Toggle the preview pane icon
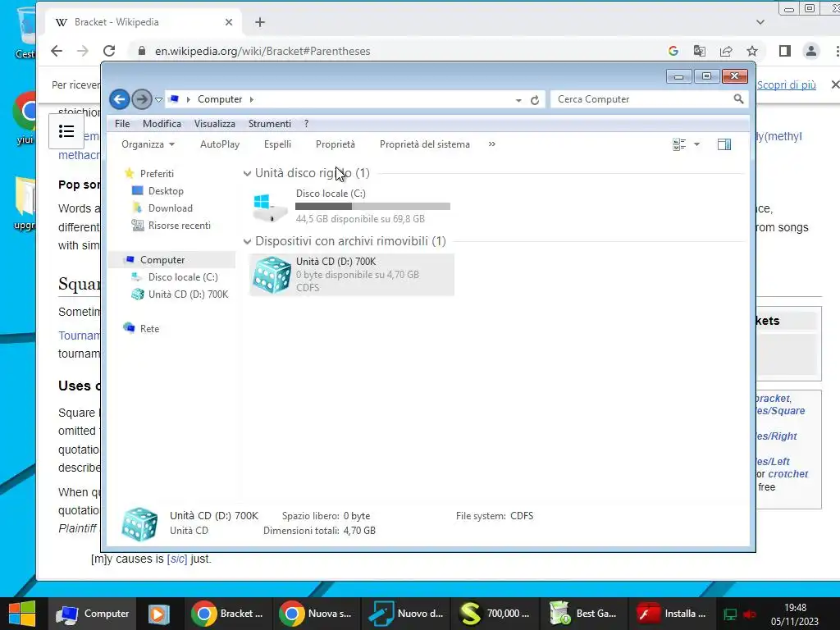The image size is (840, 630). click(724, 144)
